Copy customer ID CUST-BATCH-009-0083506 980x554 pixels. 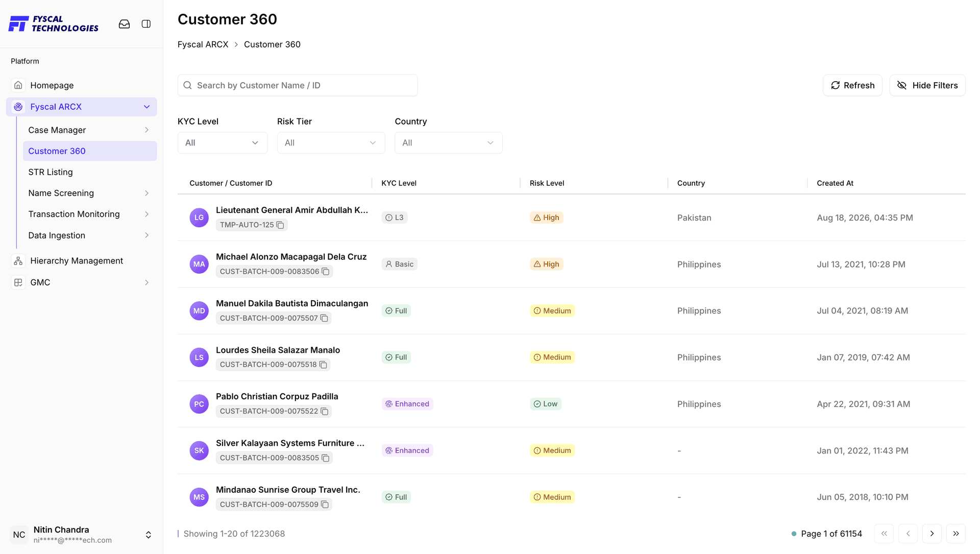[326, 272]
